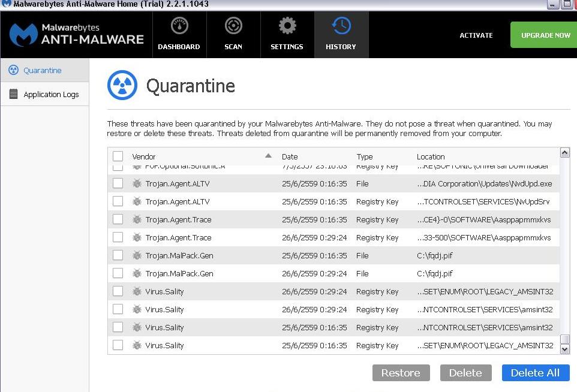The height and width of the screenshot is (392, 577).
Task: Check the Trojan.MalPack.Gen 25/6/2559 file row
Action: click(x=118, y=255)
